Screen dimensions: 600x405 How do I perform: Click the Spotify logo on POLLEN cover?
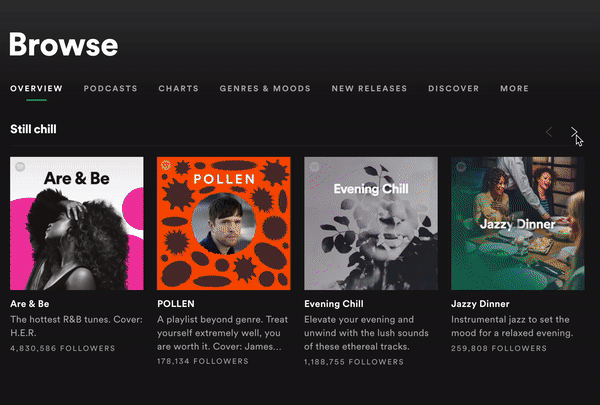coord(166,165)
